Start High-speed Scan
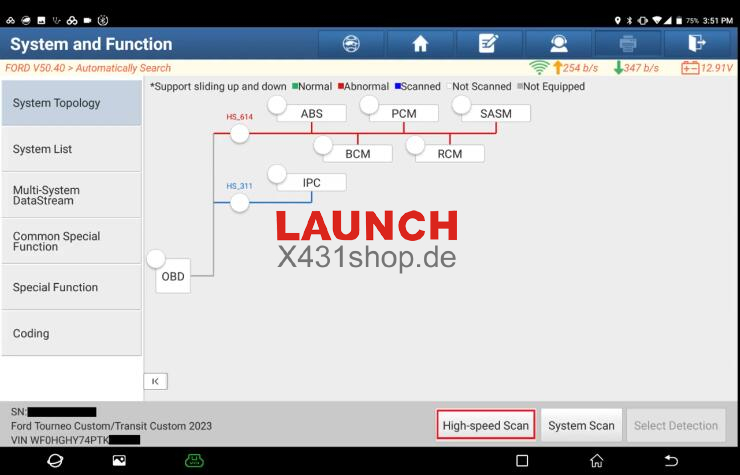Viewport: 740px width, 475px height. click(x=486, y=425)
